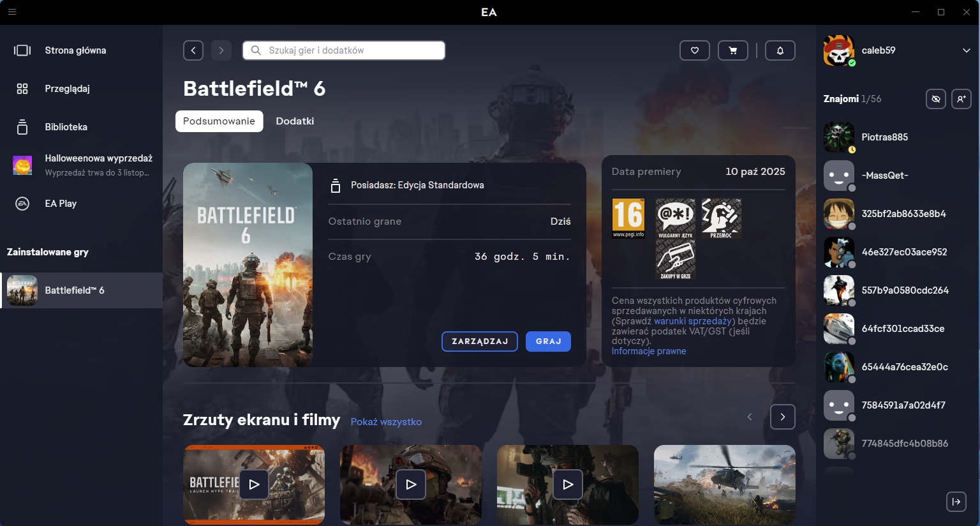Collapse the friends panel
The width and height of the screenshot is (980, 526).
click(x=956, y=502)
